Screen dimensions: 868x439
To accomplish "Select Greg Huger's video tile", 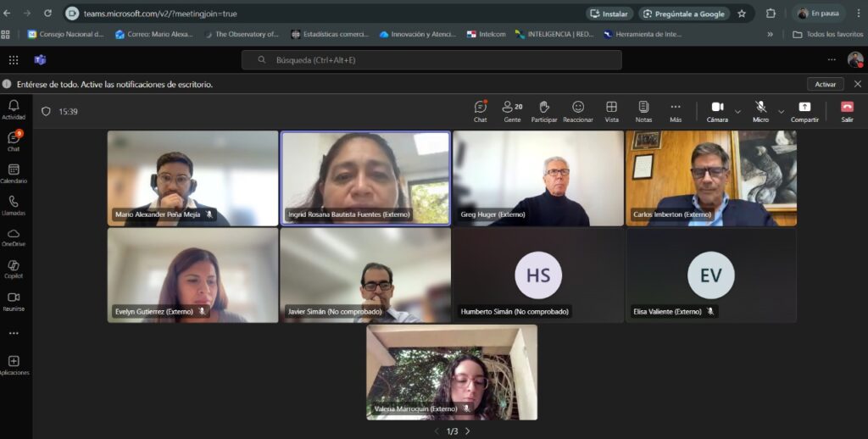I will (x=538, y=178).
